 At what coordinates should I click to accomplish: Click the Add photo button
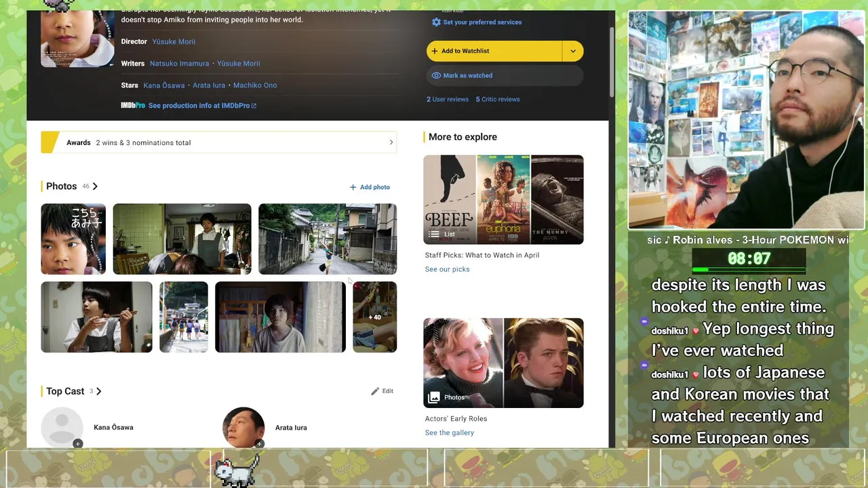pos(370,187)
